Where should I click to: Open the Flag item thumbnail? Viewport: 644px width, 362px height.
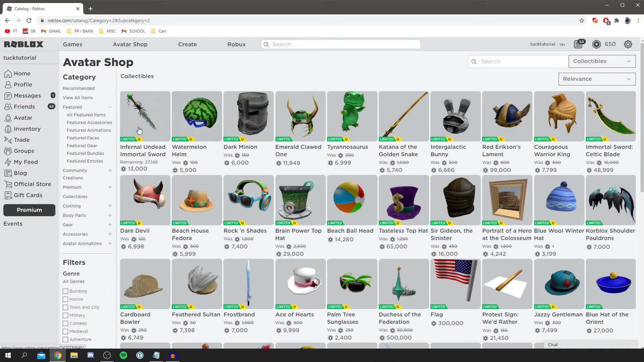click(455, 284)
